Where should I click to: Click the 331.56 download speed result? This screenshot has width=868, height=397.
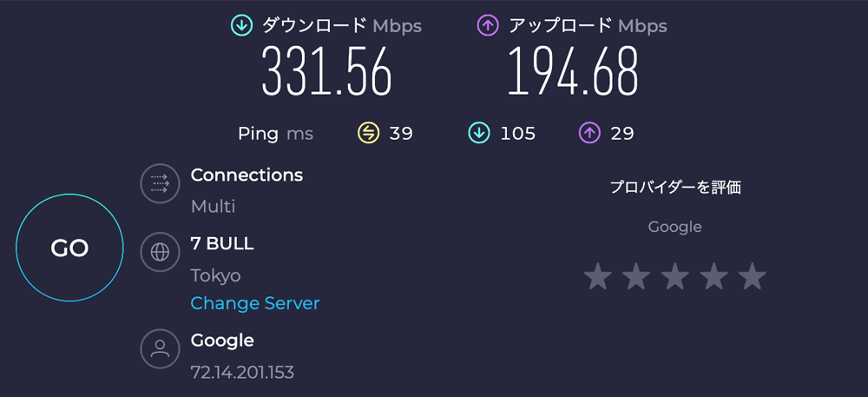(327, 71)
